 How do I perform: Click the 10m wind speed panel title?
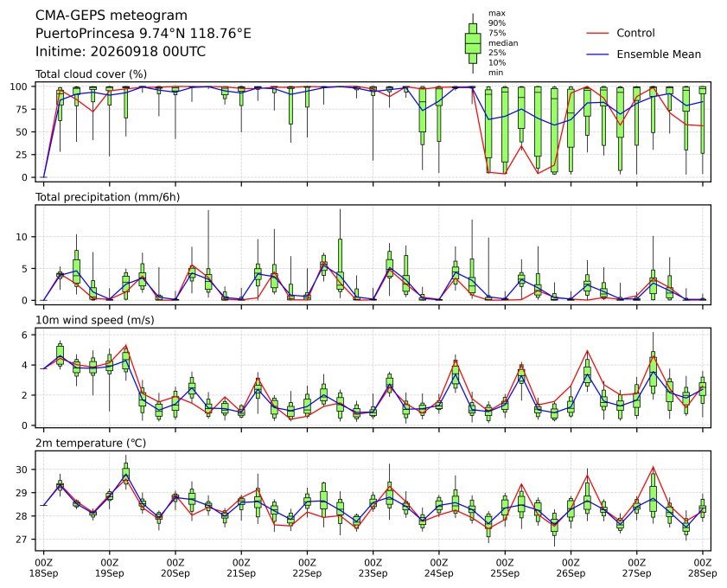[94, 320]
